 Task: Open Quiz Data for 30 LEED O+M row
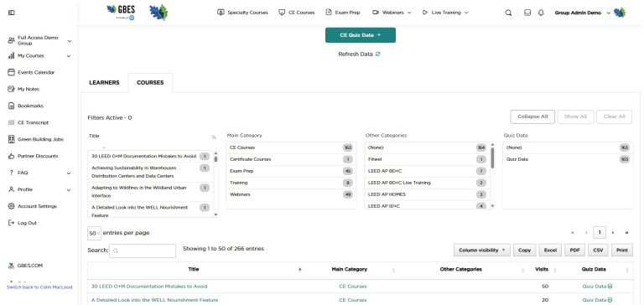(597, 287)
